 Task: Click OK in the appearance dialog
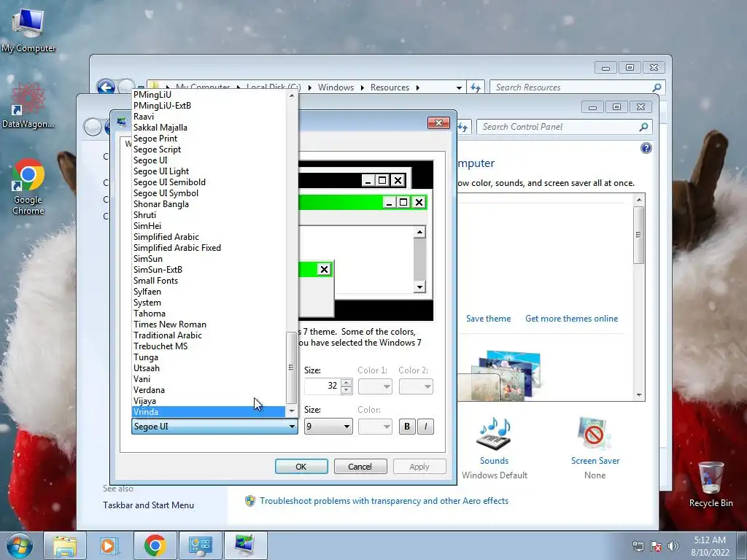[301, 467]
